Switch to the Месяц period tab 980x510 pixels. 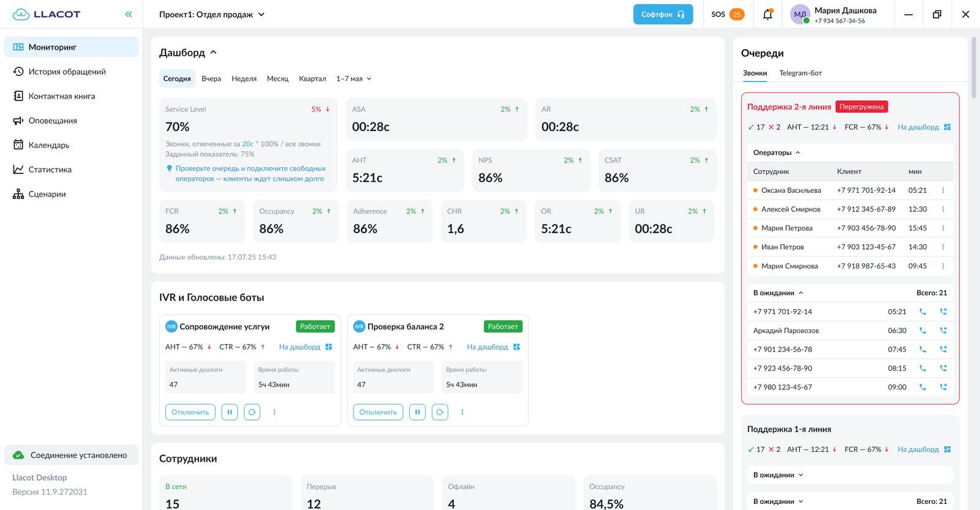277,78
